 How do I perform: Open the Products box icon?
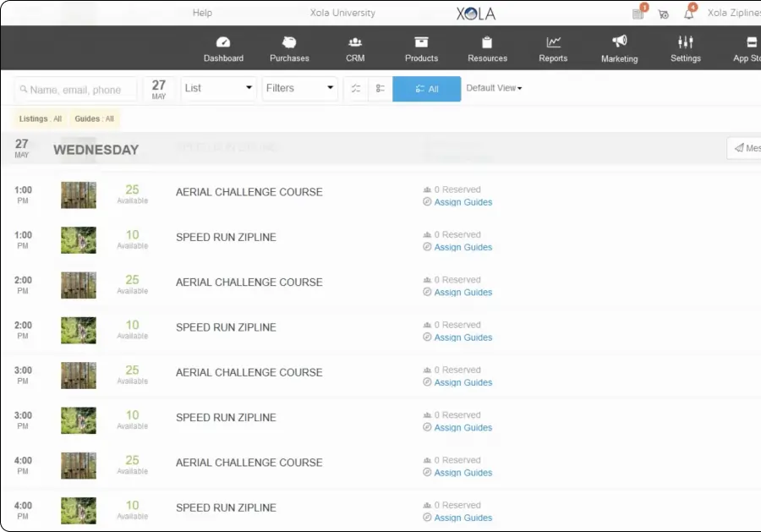(421, 42)
